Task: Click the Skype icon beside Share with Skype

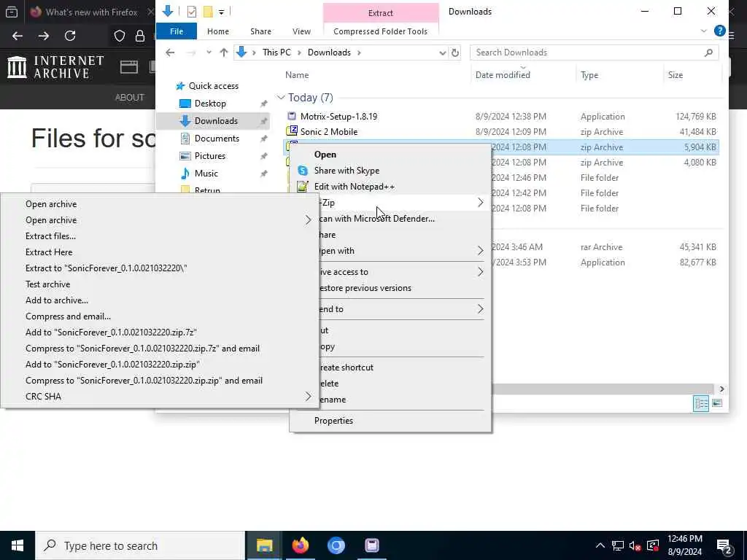Action: (303, 171)
